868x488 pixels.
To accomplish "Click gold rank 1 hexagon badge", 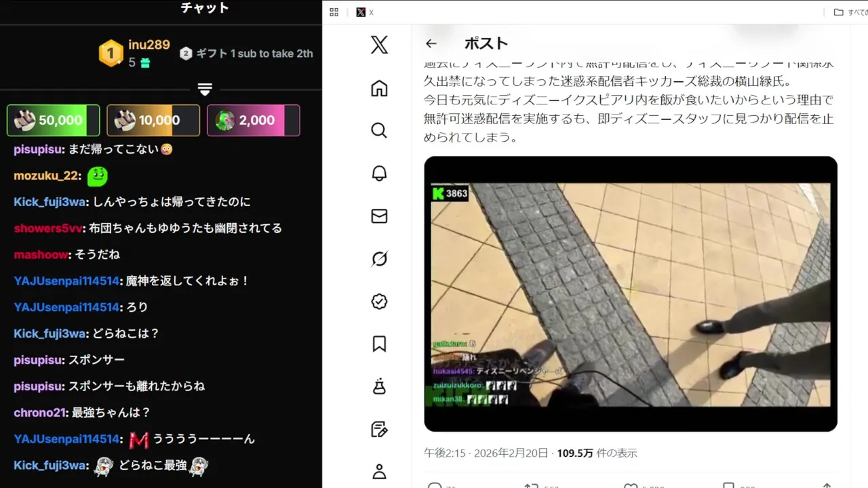I will pos(111,54).
